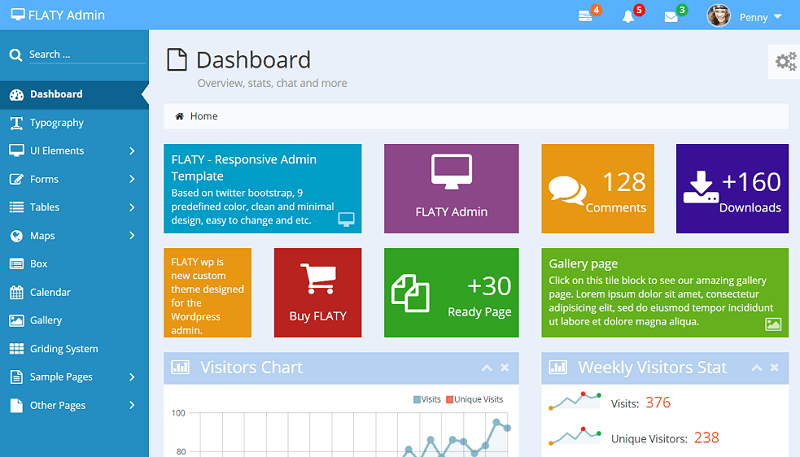Click the Home breadcrumb link
Image resolution: width=800 pixels, height=457 pixels.
(204, 116)
